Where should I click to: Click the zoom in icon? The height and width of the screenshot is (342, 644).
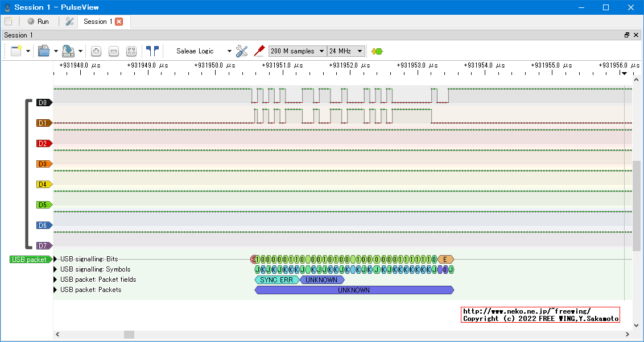(x=96, y=51)
